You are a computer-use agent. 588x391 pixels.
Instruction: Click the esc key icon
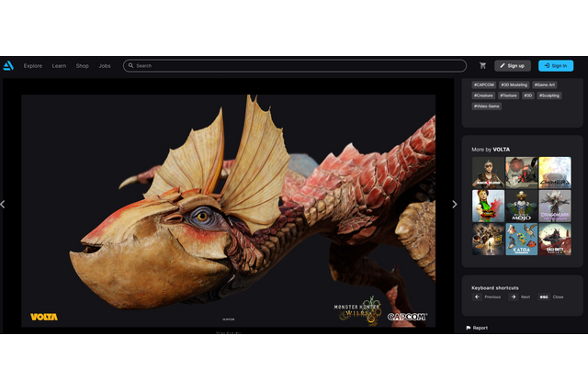tap(544, 297)
